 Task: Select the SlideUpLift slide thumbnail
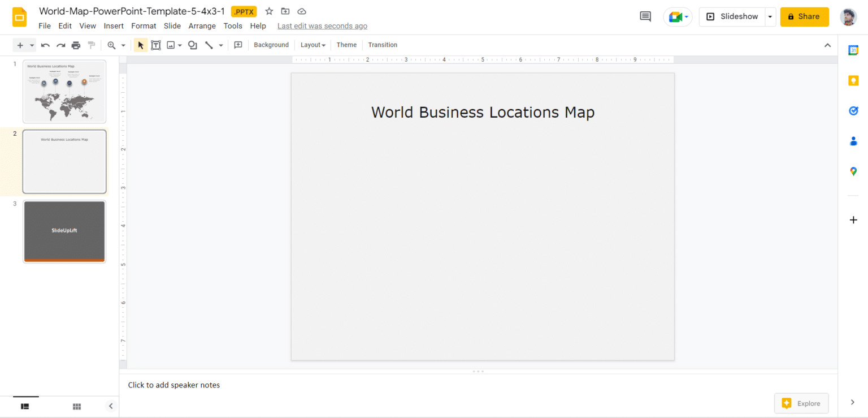pos(64,231)
